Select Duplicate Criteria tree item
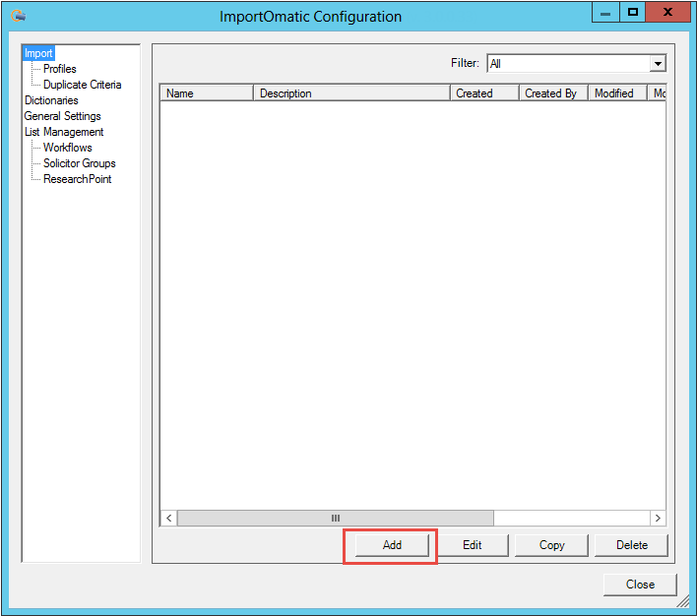This screenshot has width=697, height=616. tap(82, 85)
